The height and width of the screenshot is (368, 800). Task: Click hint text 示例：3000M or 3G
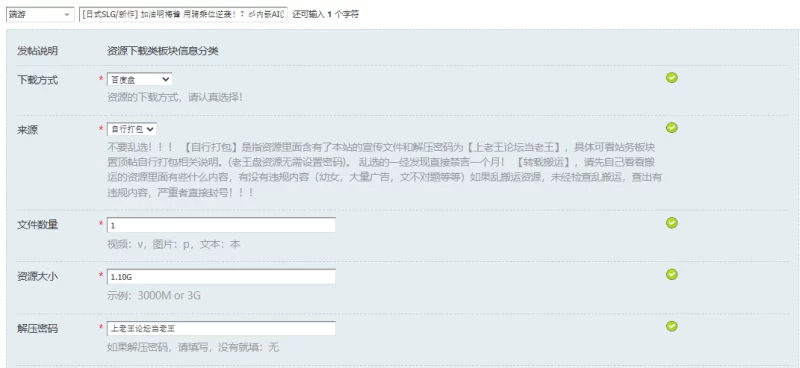click(154, 296)
